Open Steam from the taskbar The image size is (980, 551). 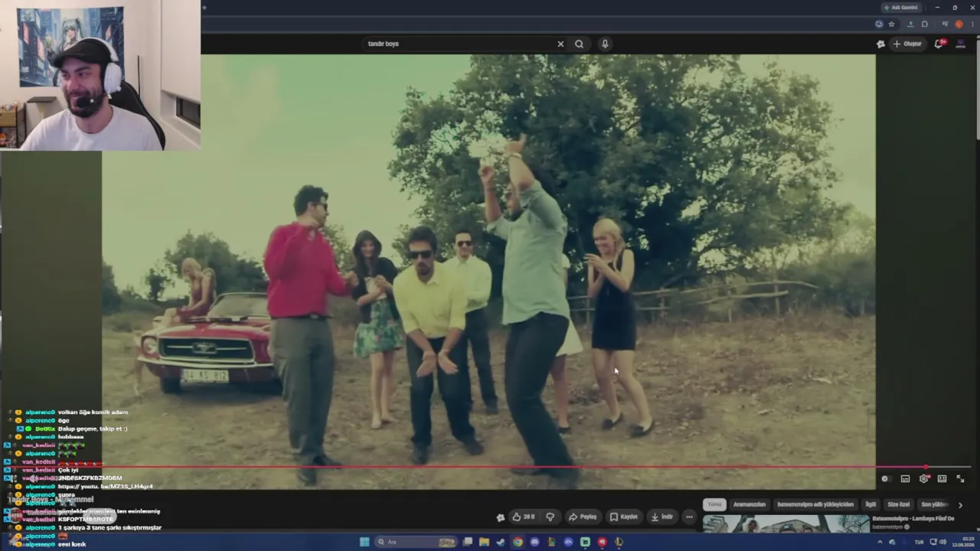[x=501, y=542]
